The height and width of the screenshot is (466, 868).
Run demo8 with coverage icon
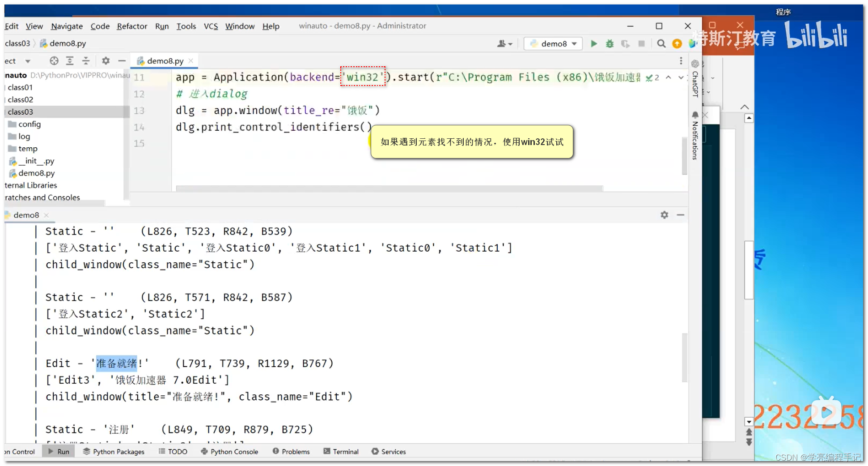point(625,43)
